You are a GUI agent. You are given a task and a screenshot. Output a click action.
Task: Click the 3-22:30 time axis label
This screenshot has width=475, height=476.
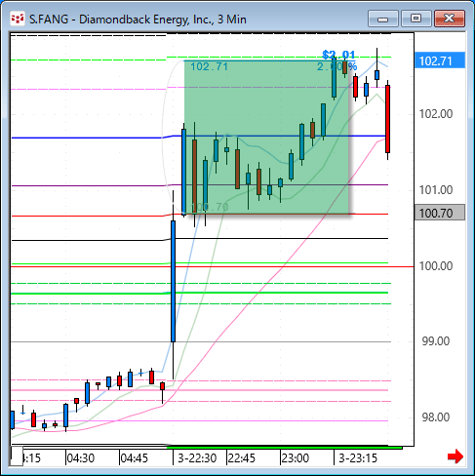click(x=197, y=458)
